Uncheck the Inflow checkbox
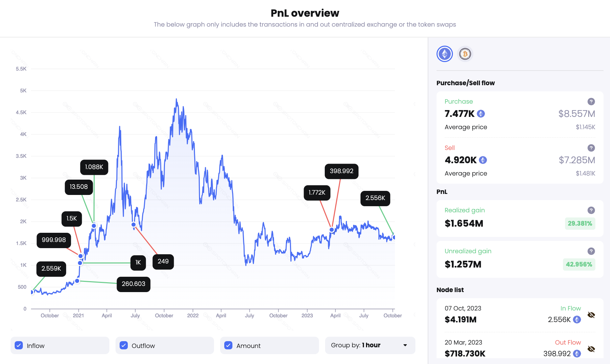Viewport: 610px width, 364px height. 19,346
